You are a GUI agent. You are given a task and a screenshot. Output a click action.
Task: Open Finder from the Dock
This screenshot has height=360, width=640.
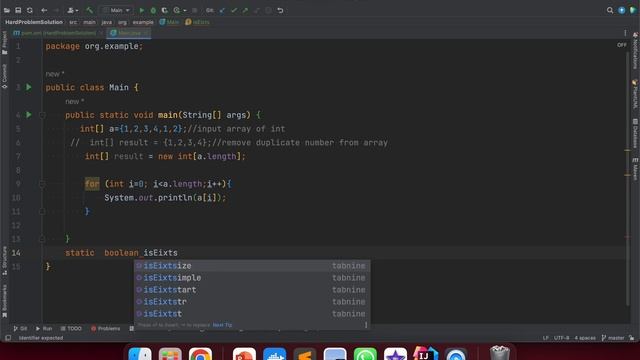[x=140, y=354]
